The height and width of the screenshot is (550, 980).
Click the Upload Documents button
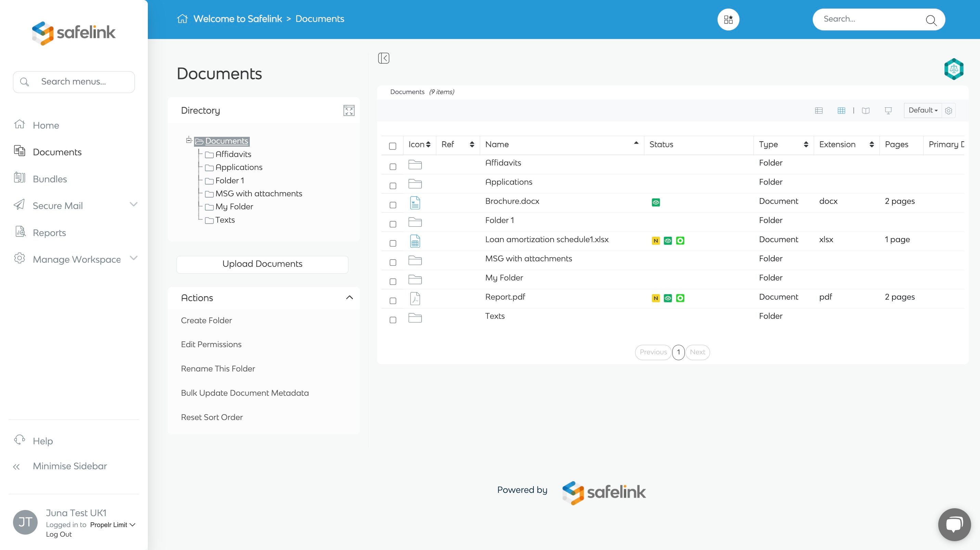[262, 264]
